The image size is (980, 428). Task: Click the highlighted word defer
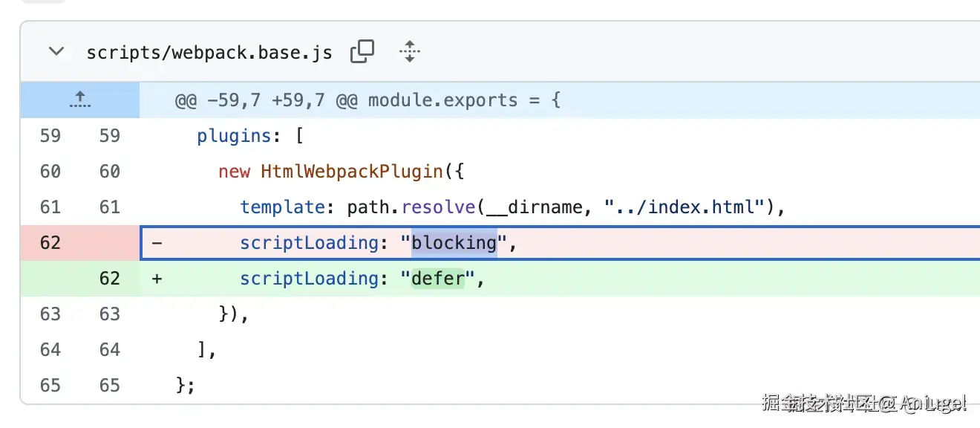[x=438, y=279]
